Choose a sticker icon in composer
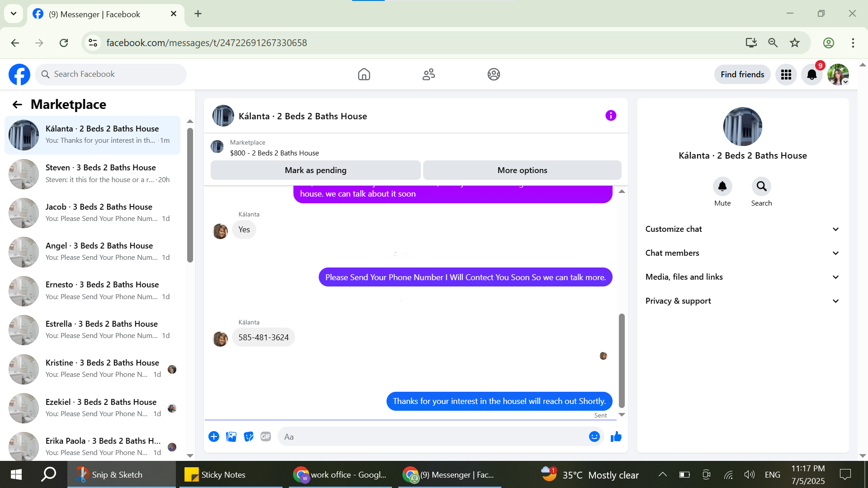Screen dimensions: 868x488 (x=248, y=436)
